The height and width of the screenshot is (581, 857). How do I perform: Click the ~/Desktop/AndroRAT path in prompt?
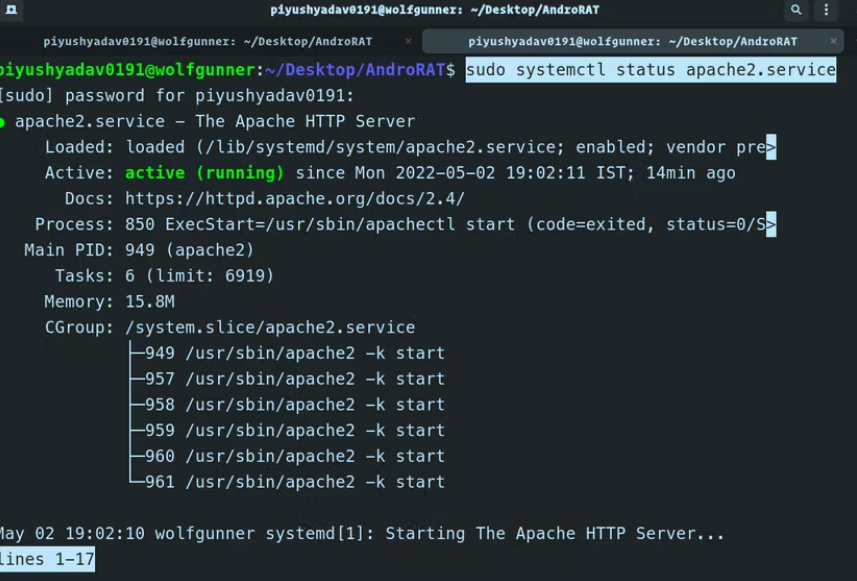pos(355,70)
